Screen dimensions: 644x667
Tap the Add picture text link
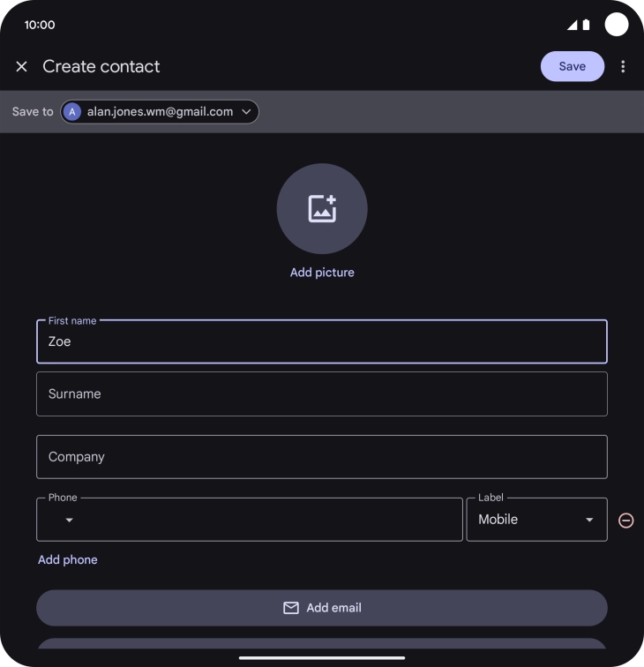point(322,273)
